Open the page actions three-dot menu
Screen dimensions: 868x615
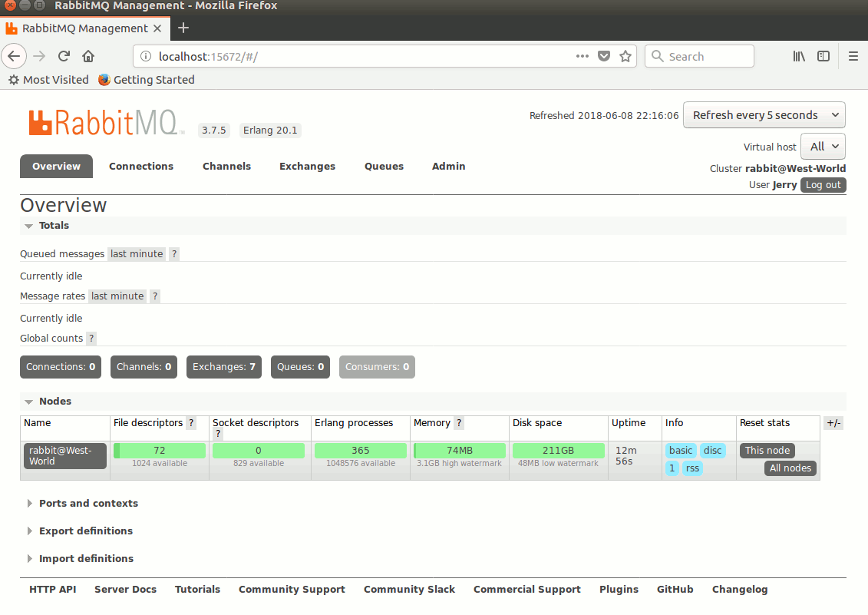click(x=582, y=56)
